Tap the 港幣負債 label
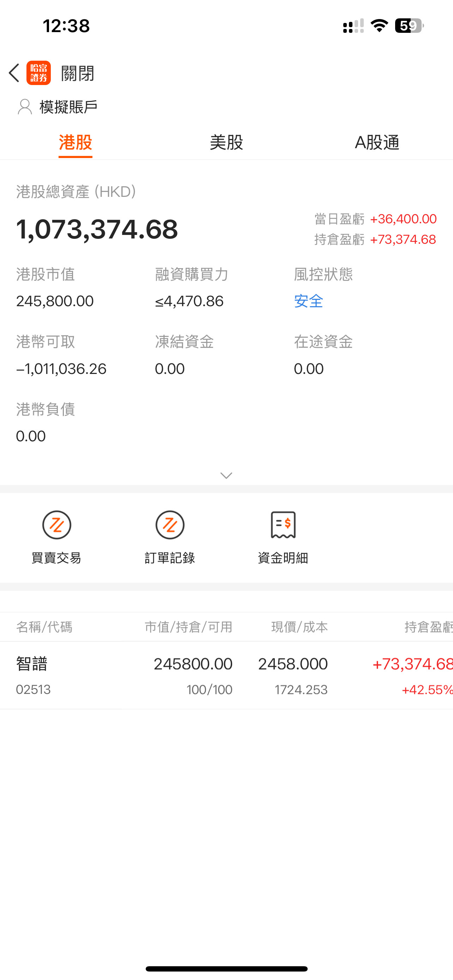Viewport: 453px width, 980px height. pyautogui.click(x=46, y=409)
